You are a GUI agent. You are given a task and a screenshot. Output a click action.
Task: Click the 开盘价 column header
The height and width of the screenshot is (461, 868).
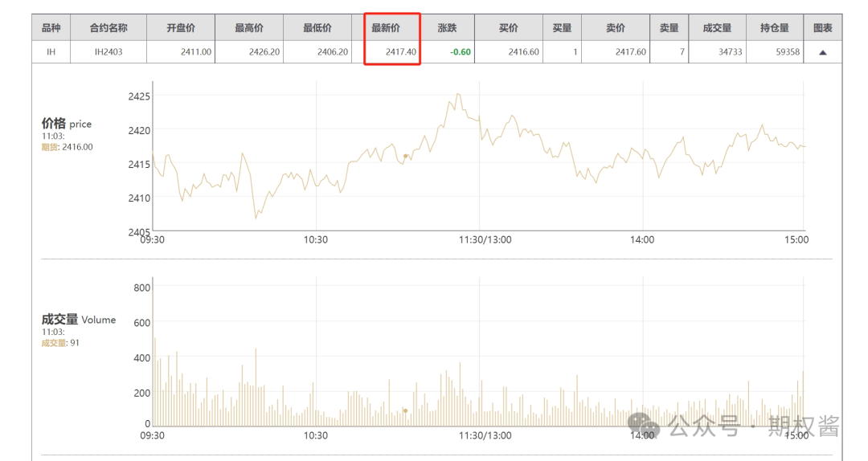[x=181, y=27]
